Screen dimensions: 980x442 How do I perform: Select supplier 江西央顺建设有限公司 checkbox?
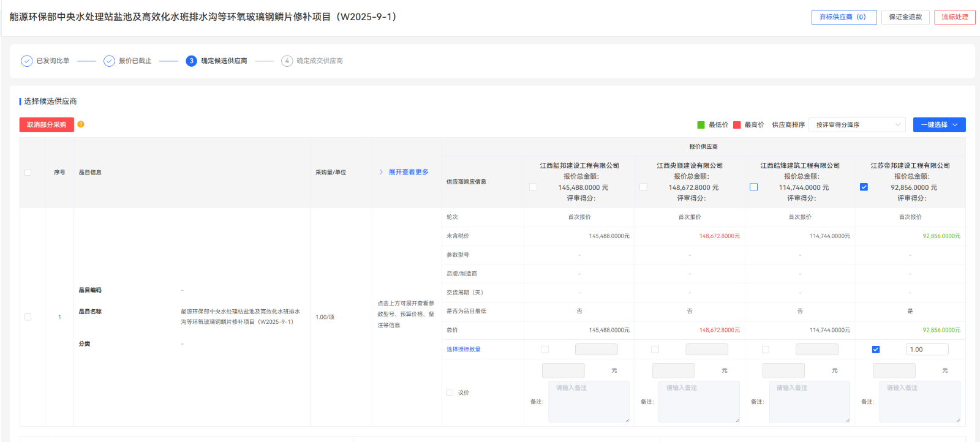(x=643, y=187)
